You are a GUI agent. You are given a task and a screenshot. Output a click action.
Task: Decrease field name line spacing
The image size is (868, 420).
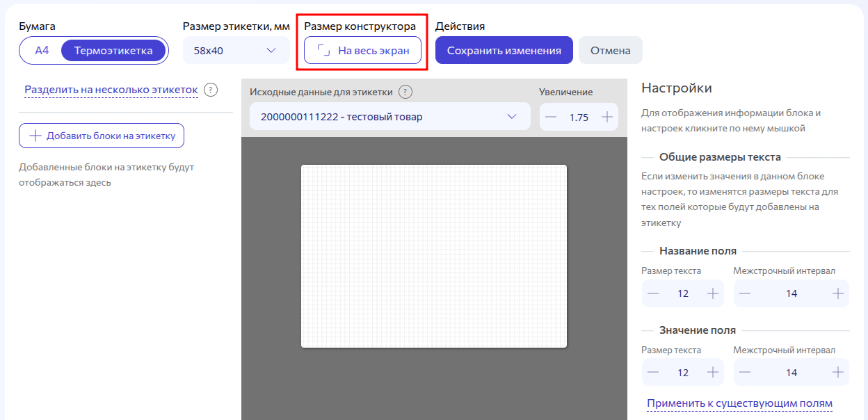pyautogui.click(x=745, y=293)
